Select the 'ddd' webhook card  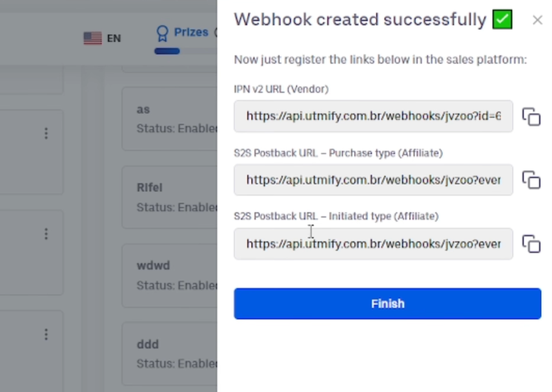170,353
